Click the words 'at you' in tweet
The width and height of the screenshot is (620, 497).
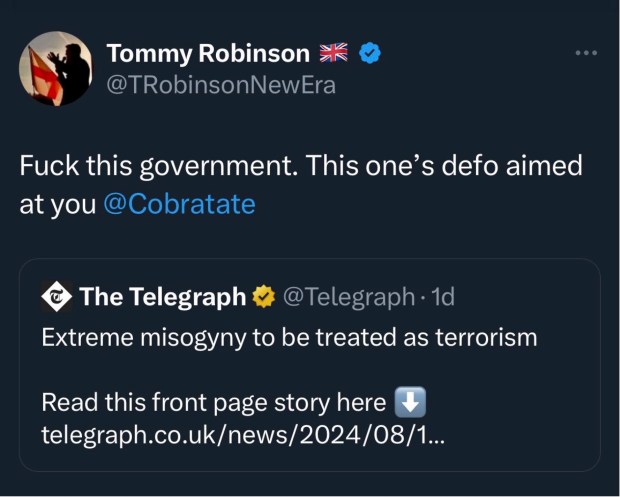[x=57, y=204]
